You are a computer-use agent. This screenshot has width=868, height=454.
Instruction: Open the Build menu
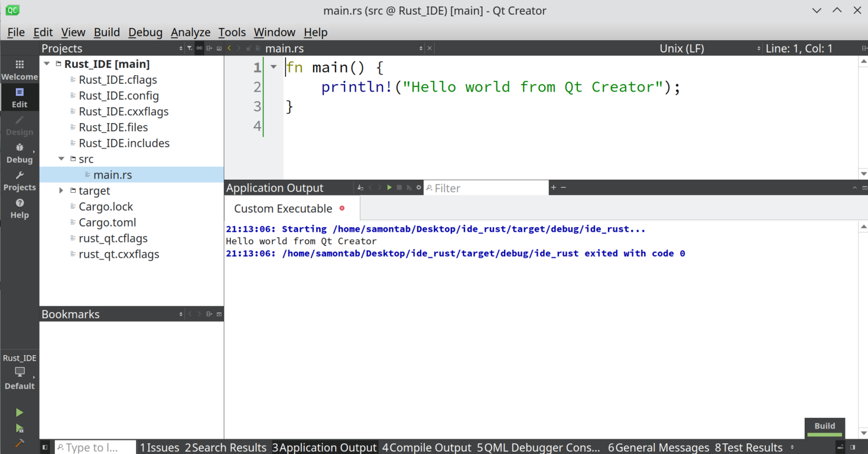(107, 32)
